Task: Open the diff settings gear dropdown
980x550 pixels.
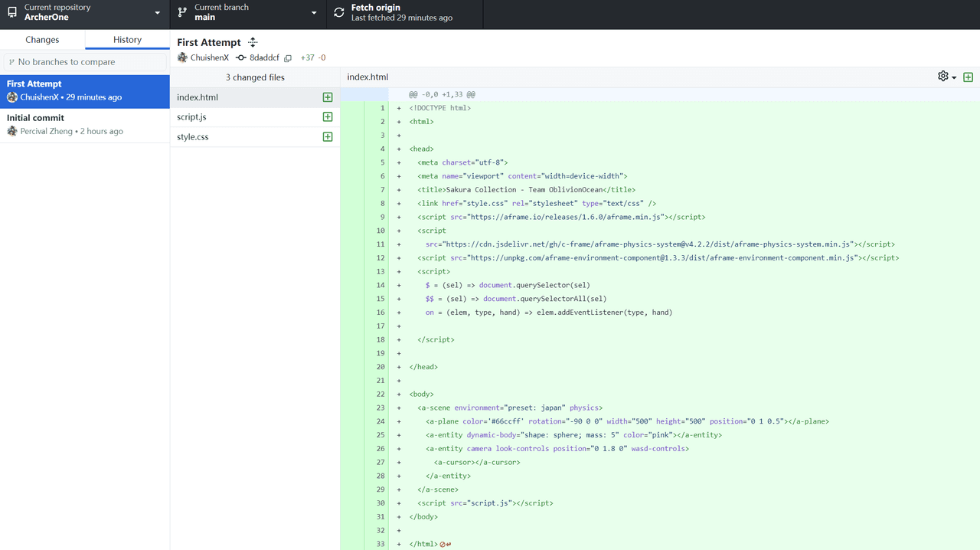Action: click(946, 77)
